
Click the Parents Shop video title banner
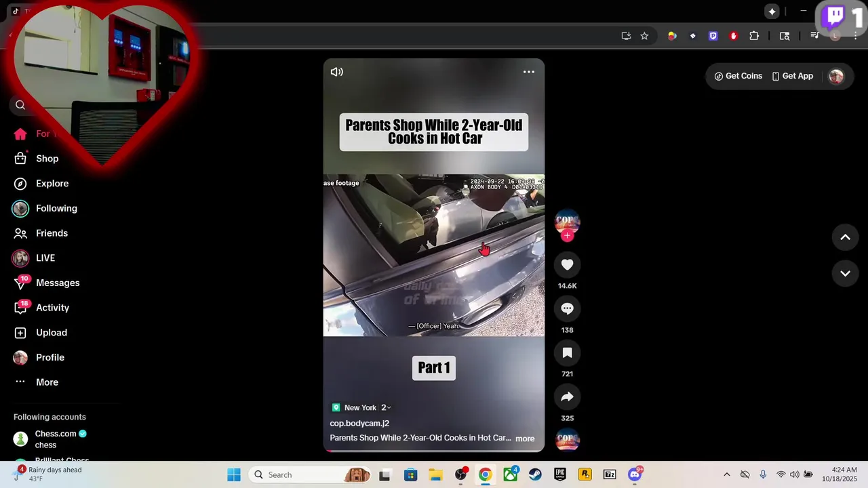[x=434, y=132]
